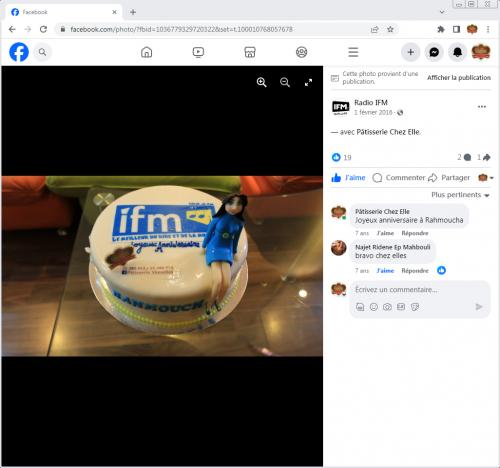Screen dimensions: 500x468
Task: Send the comment arrow icon
Action: coord(479,307)
